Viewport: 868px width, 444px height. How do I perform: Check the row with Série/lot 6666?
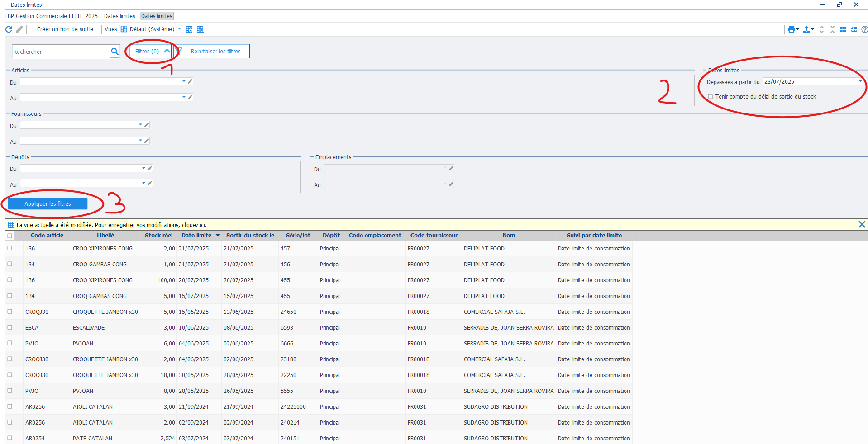pos(10,343)
